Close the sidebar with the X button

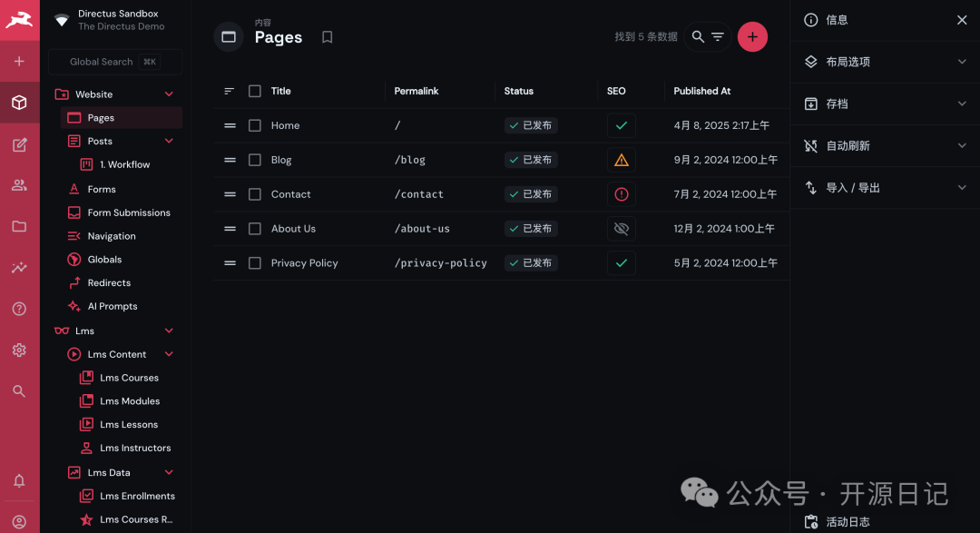tap(962, 20)
